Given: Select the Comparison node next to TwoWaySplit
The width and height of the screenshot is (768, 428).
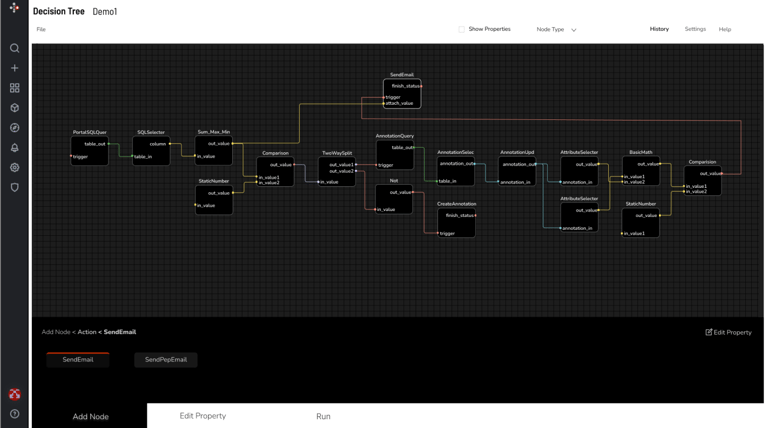Looking at the screenshot, I should [x=275, y=171].
